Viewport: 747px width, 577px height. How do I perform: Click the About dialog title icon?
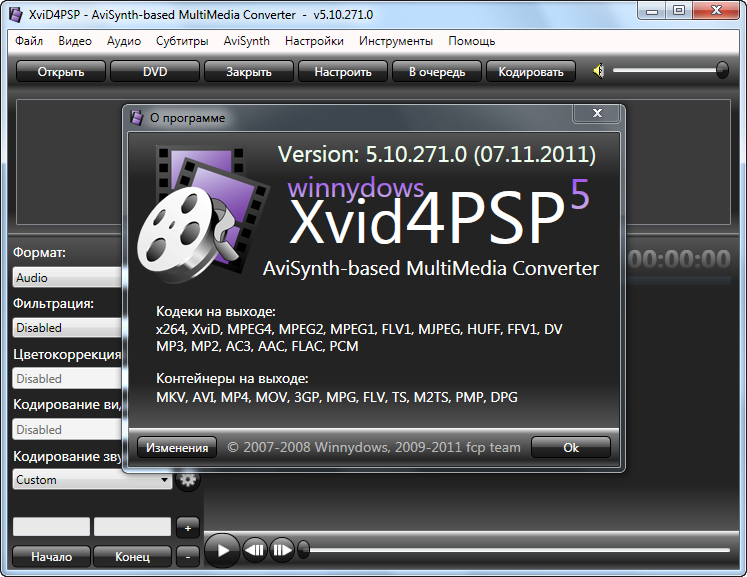tap(137, 118)
